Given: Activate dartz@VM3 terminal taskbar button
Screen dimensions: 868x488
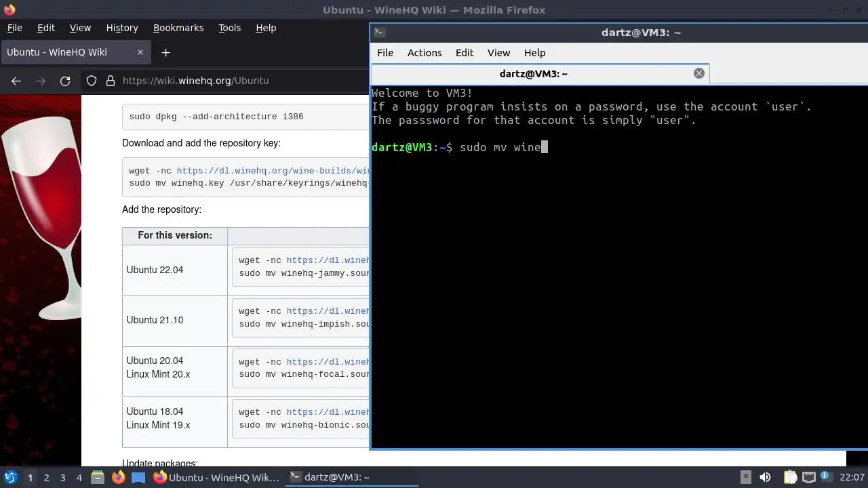Looking at the screenshot, I should 351,477.
